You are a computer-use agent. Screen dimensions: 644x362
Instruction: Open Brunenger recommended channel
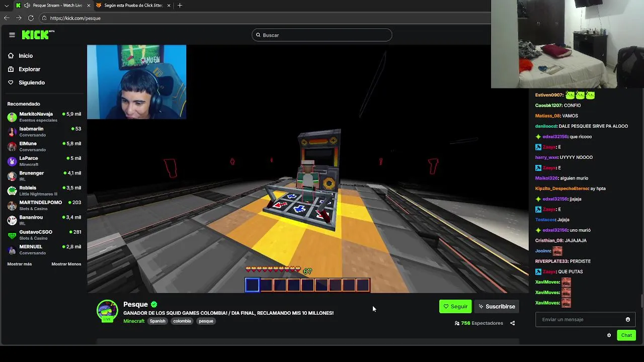pos(44,176)
